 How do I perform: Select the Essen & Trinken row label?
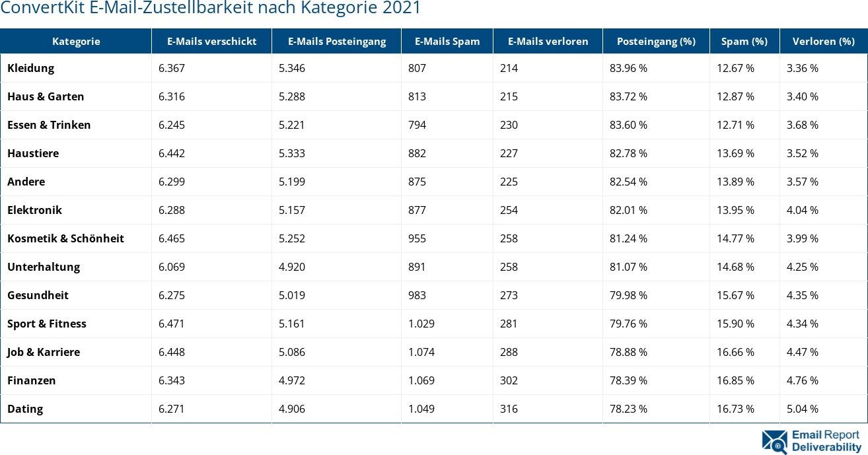(x=49, y=125)
